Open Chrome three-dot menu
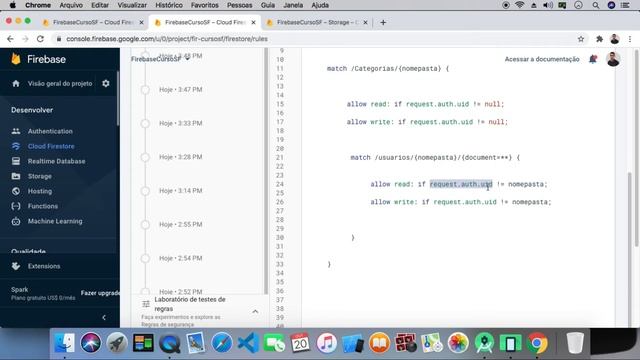Image resolution: width=640 pixels, height=360 pixels. (630, 39)
